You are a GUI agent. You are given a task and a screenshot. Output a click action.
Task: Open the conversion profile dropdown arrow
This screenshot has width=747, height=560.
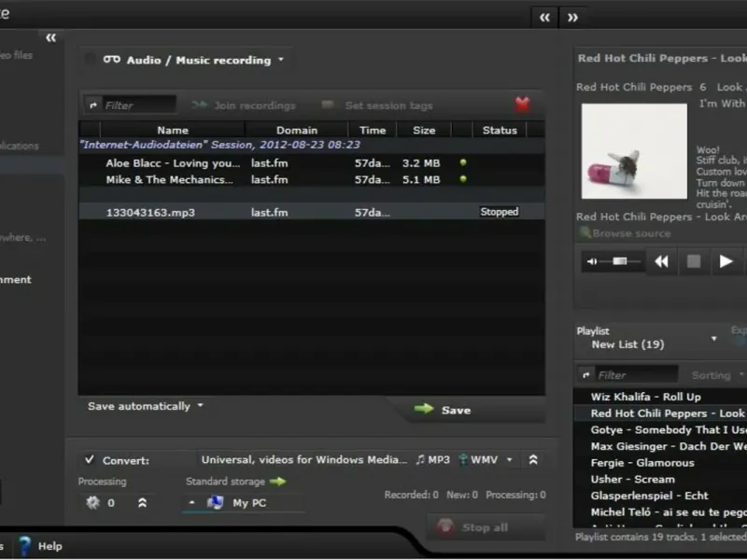pos(509,459)
